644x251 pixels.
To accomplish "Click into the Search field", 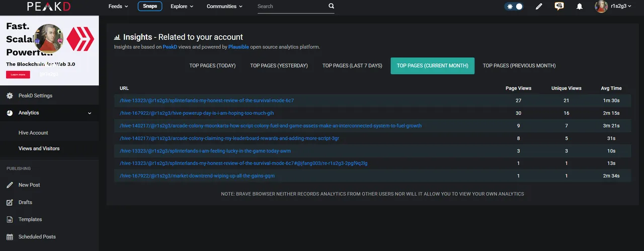I will click(292, 7).
